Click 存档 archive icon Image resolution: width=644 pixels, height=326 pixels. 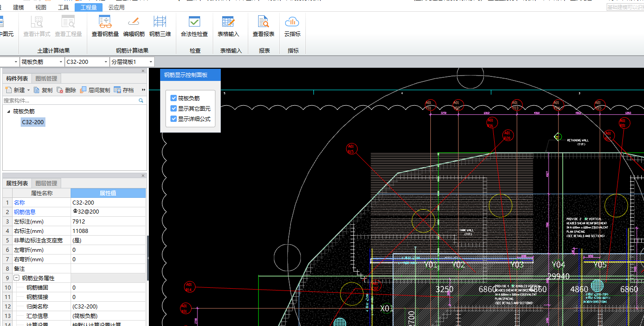coord(117,90)
